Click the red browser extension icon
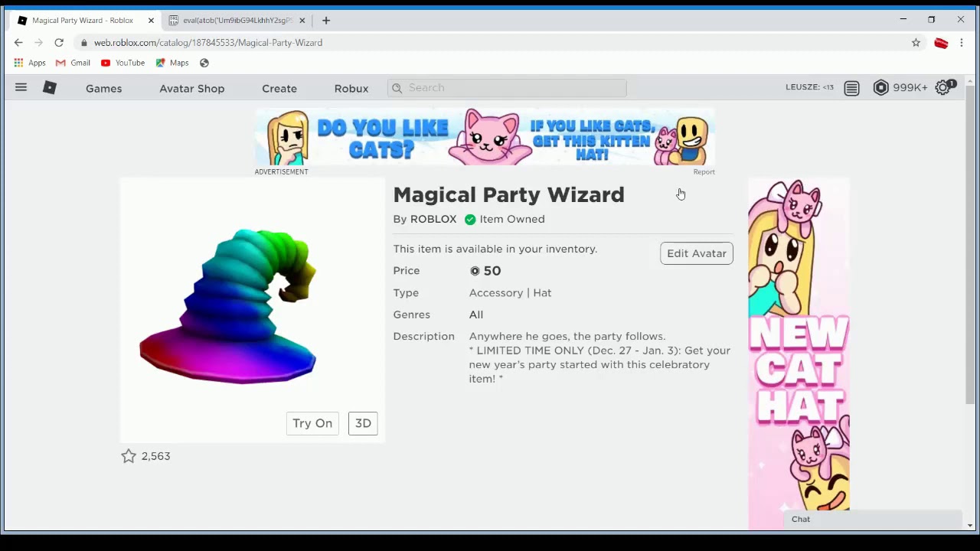This screenshot has height=551, width=980. [x=941, y=43]
